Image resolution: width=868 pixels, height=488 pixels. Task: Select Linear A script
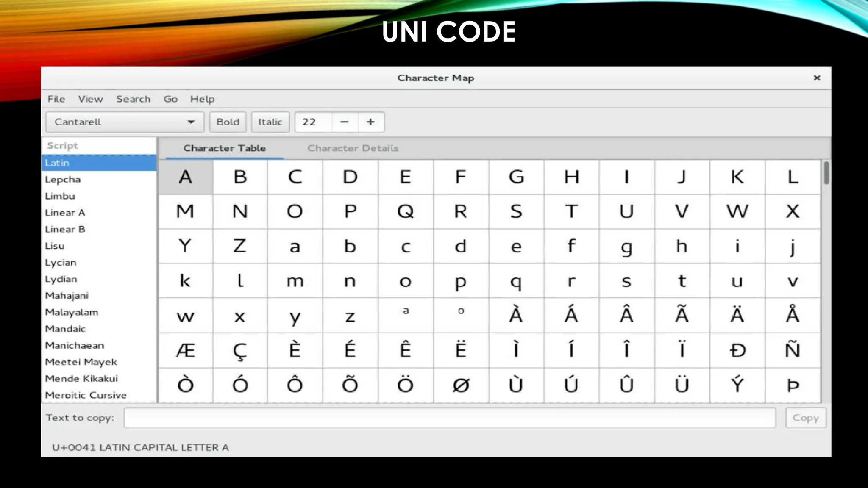point(99,213)
